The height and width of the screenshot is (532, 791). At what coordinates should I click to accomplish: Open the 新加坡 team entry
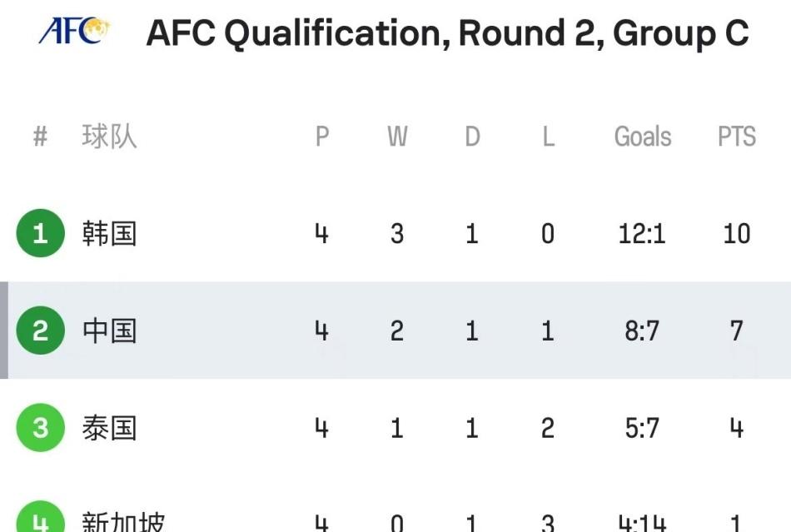coord(123,521)
